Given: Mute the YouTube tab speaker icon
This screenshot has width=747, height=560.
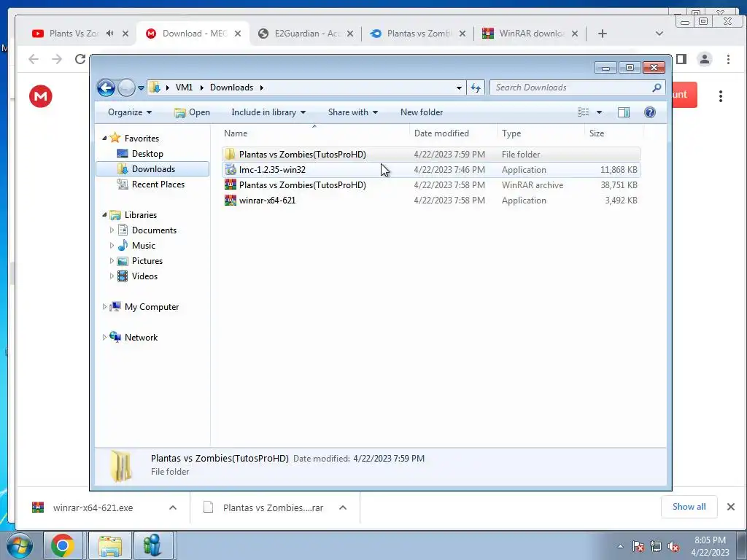Looking at the screenshot, I should (x=110, y=34).
